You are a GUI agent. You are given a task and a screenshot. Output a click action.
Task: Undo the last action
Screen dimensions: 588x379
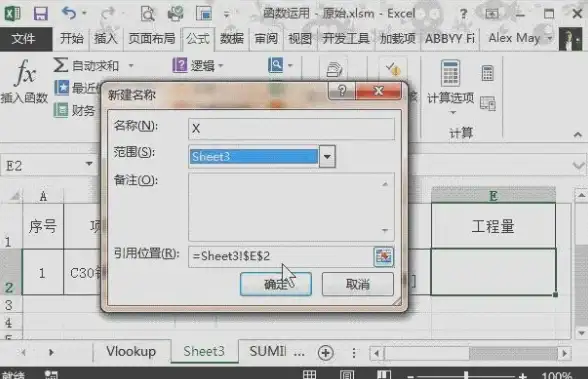[x=69, y=13]
